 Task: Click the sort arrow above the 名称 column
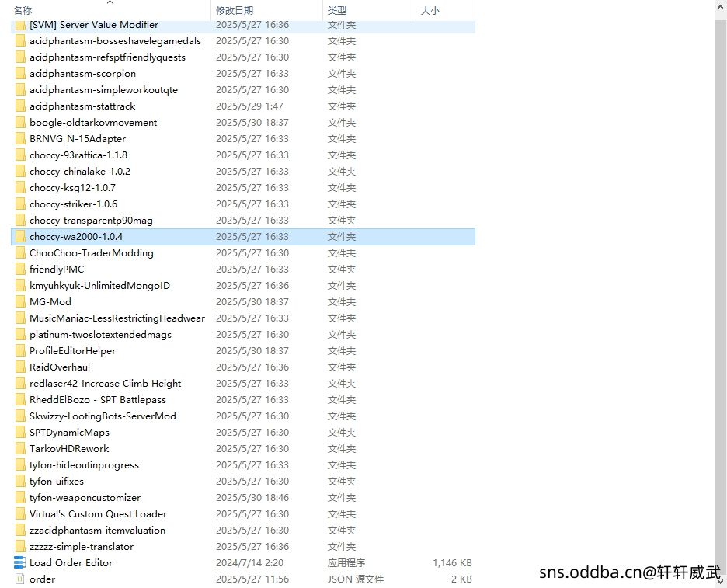coord(110,2)
